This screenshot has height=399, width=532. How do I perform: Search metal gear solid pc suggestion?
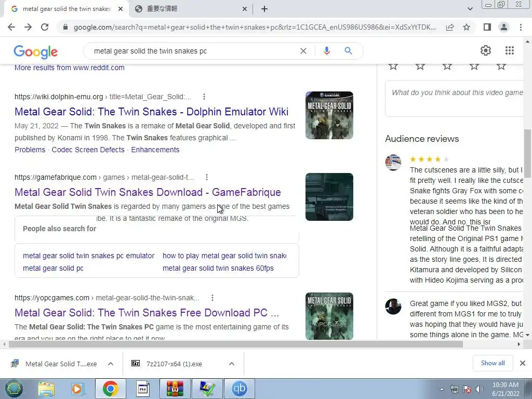click(x=54, y=268)
